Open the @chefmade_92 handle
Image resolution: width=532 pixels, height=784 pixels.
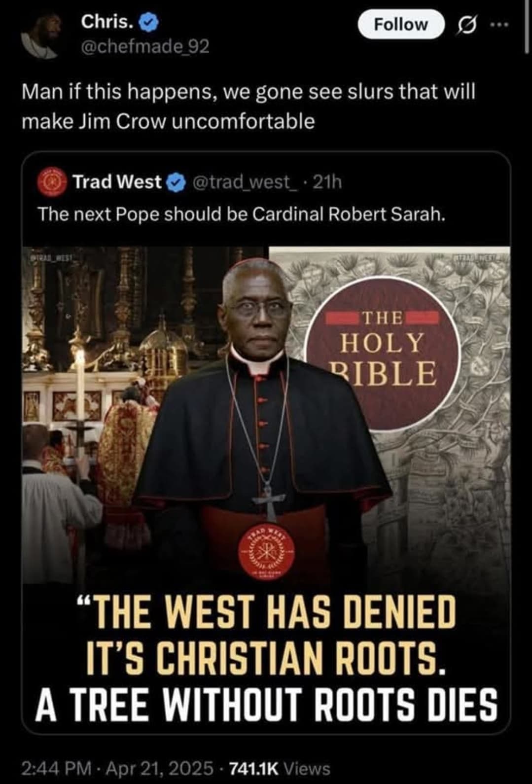tap(145, 47)
